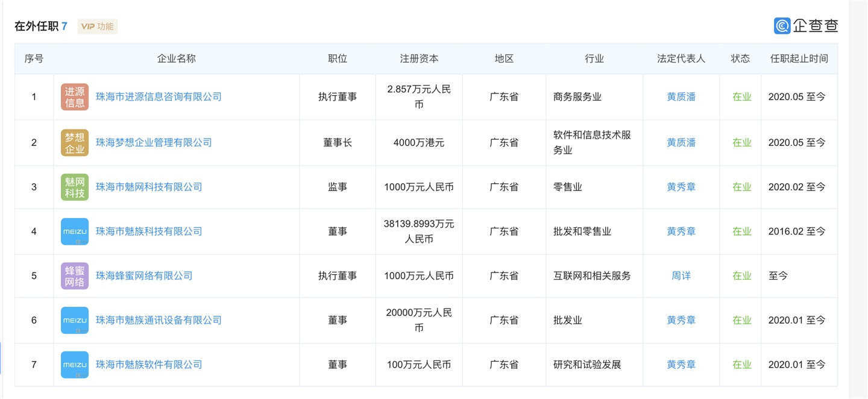Click 黄秀章 in the 珠海市魅族通讯设备 row
The height and width of the screenshot is (399, 868).
(x=681, y=321)
